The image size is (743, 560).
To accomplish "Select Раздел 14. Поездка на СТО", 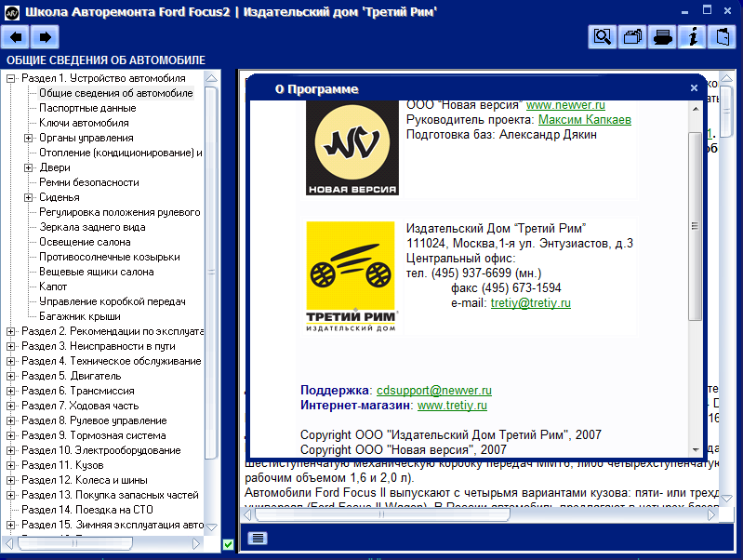I will [87, 510].
